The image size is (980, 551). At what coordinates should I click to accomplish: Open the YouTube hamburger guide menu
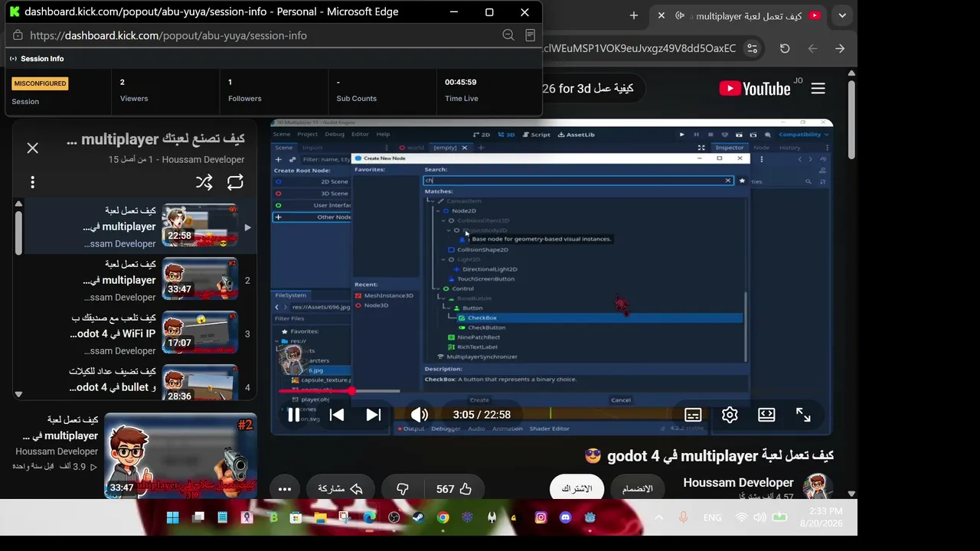click(x=818, y=89)
